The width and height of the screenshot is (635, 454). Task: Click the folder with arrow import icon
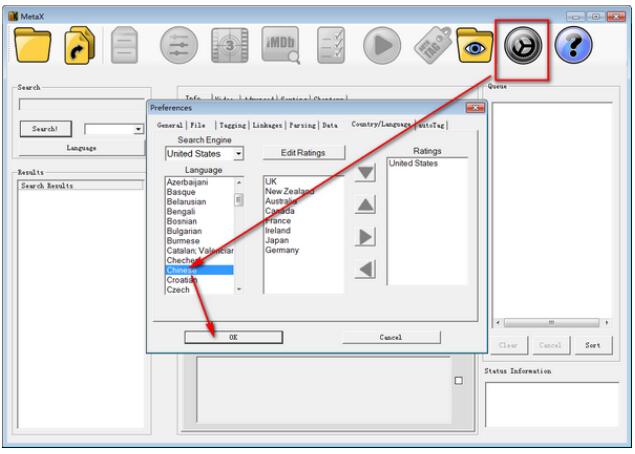79,45
